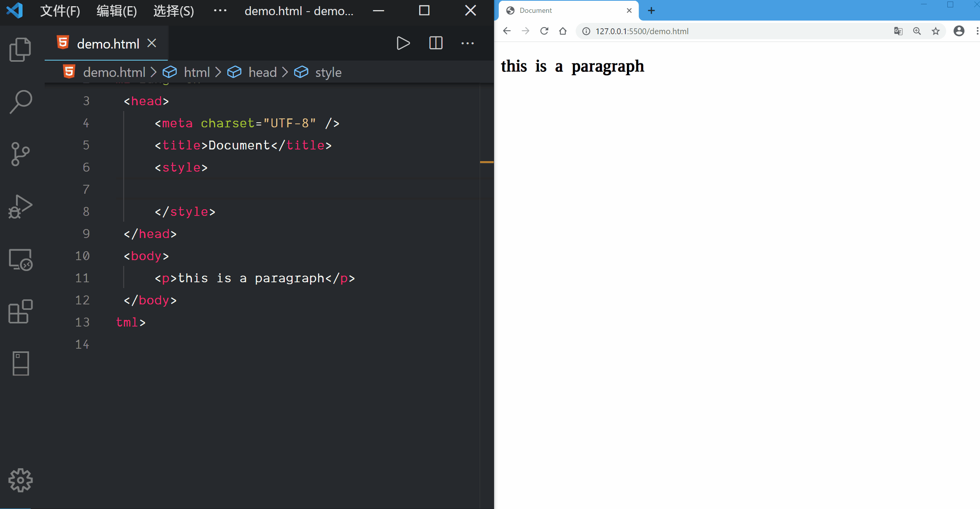This screenshot has height=509, width=980.
Task: Open the Source Control view
Action: click(x=20, y=154)
